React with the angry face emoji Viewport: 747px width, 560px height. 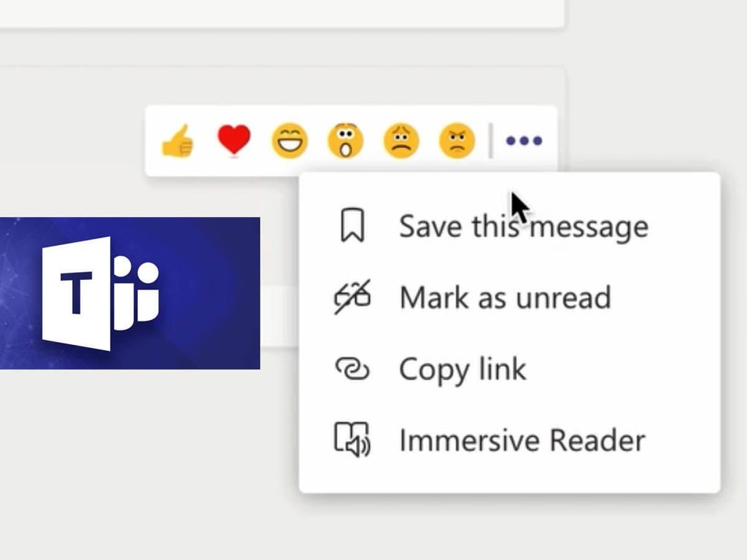click(457, 141)
